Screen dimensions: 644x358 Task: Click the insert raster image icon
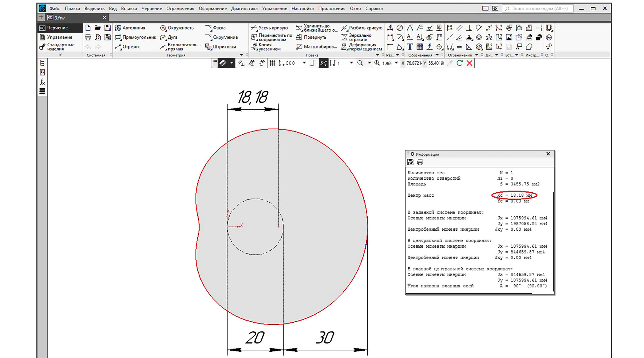coord(509,38)
